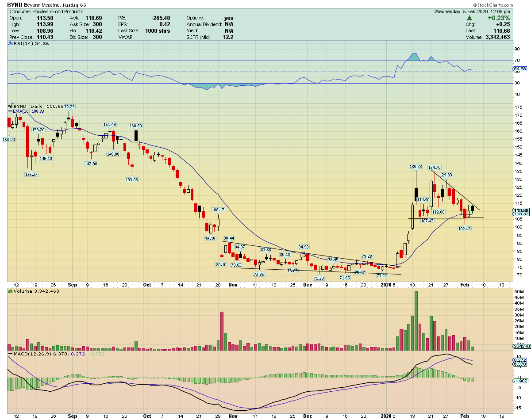Click the Chg value +0.25
This screenshot has width=531, height=420.
click(x=503, y=24)
